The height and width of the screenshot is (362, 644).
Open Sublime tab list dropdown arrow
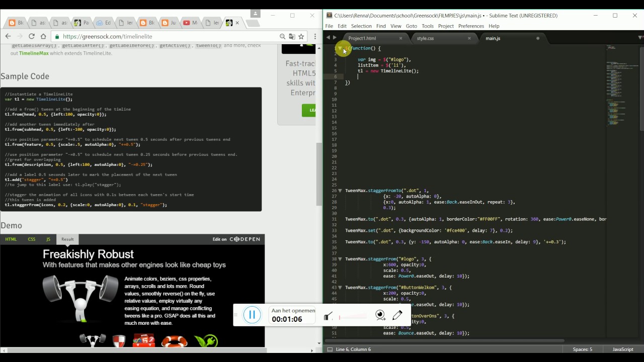pyautogui.click(x=640, y=38)
